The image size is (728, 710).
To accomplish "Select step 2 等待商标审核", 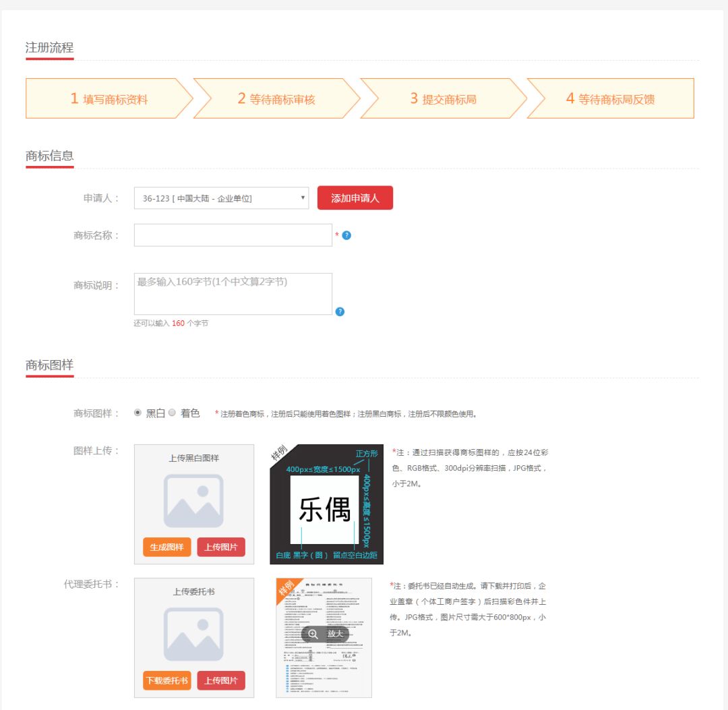I will pyautogui.click(x=277, y=98).
